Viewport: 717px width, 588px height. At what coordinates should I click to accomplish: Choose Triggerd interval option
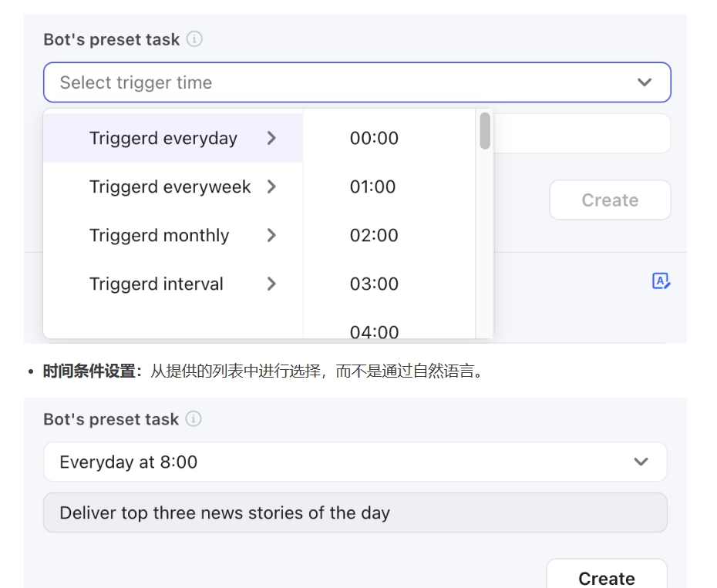[156, 284]
